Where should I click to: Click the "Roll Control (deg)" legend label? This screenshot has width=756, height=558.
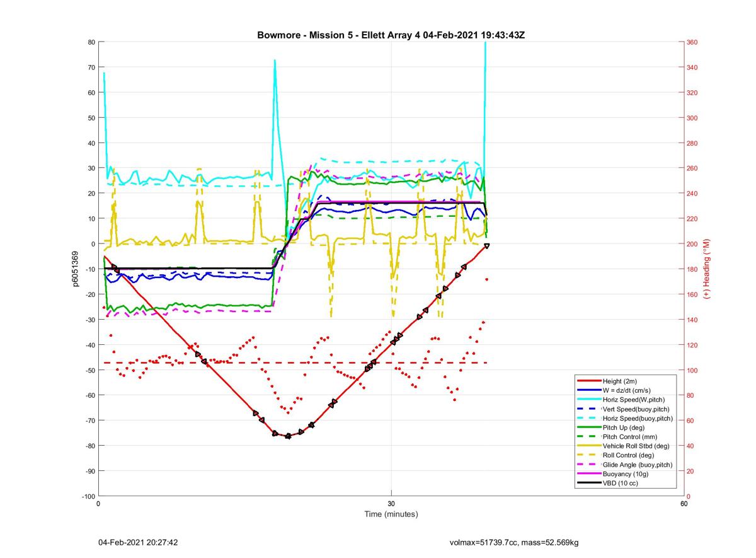pyautogui.click(x=629, y=455)
